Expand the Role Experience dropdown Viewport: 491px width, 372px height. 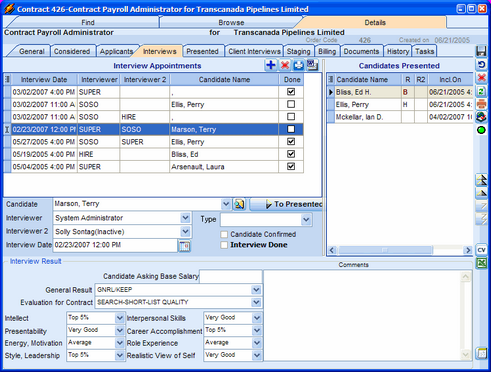(x=257, y=343)
